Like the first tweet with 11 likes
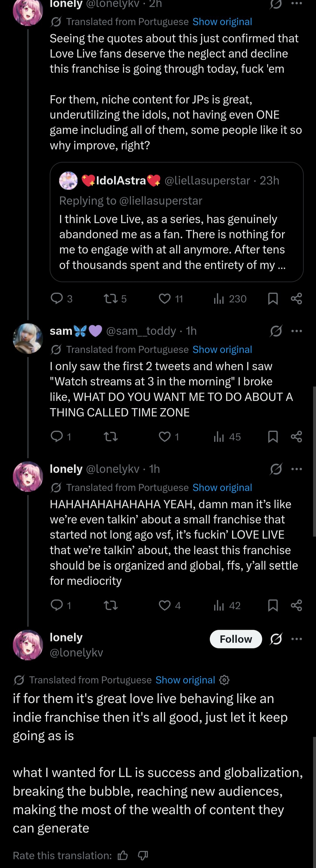The height and width of the screenshot is (868, 316). [x=164, y=299]
